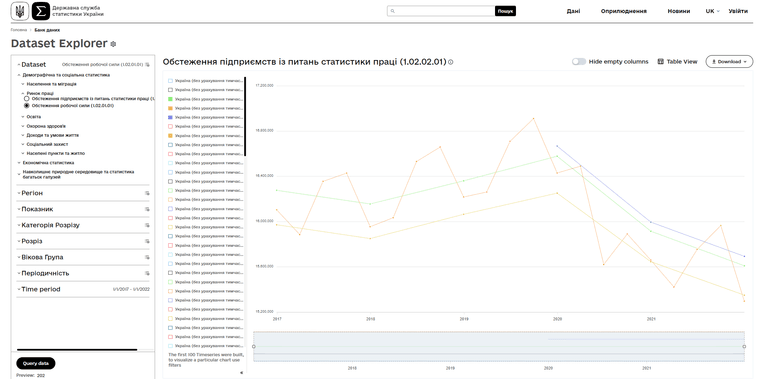Go to Головна breadcrumb link
The width and height of the screenshot is (764, 379).
(19, 30)
